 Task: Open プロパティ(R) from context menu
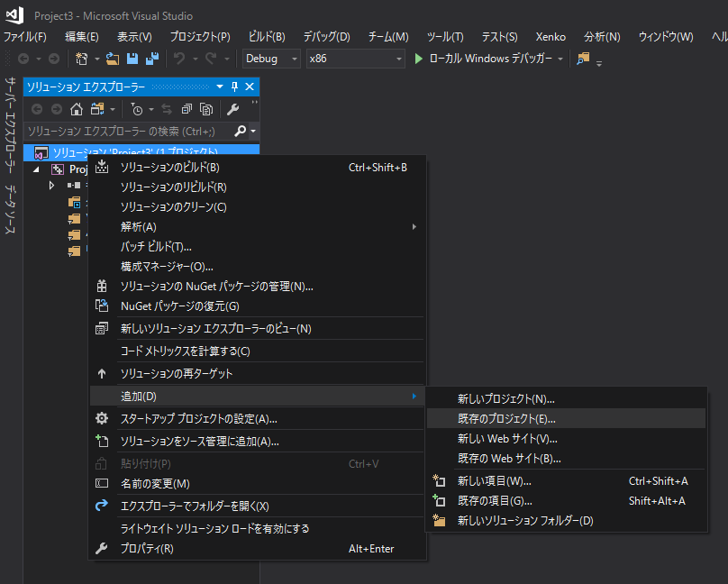coord(258,549)
